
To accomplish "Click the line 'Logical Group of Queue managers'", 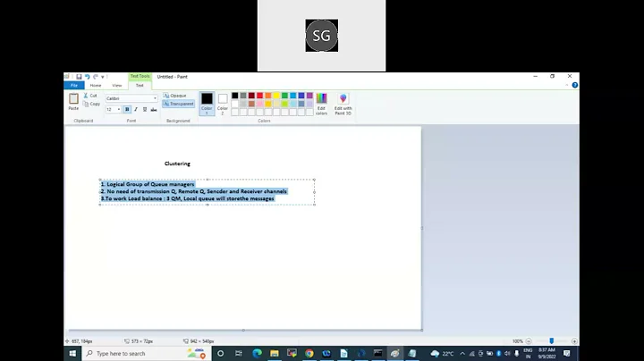I will (150, 184).
